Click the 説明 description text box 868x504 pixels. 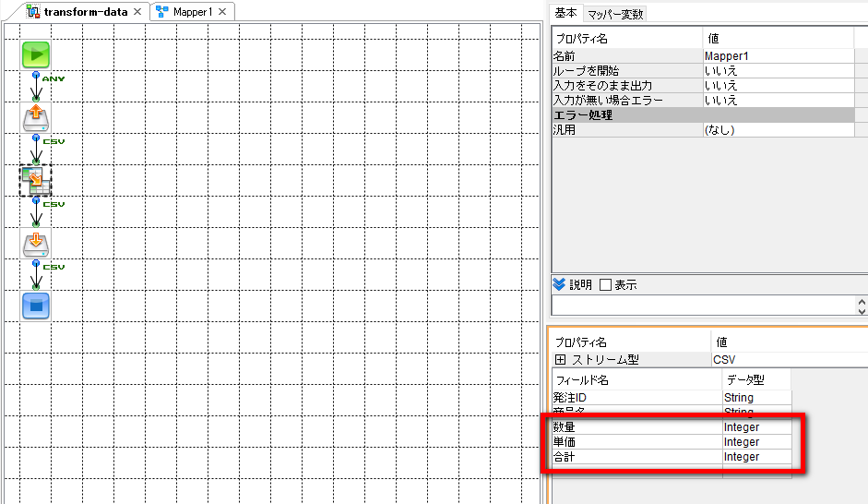click(703, 306)
